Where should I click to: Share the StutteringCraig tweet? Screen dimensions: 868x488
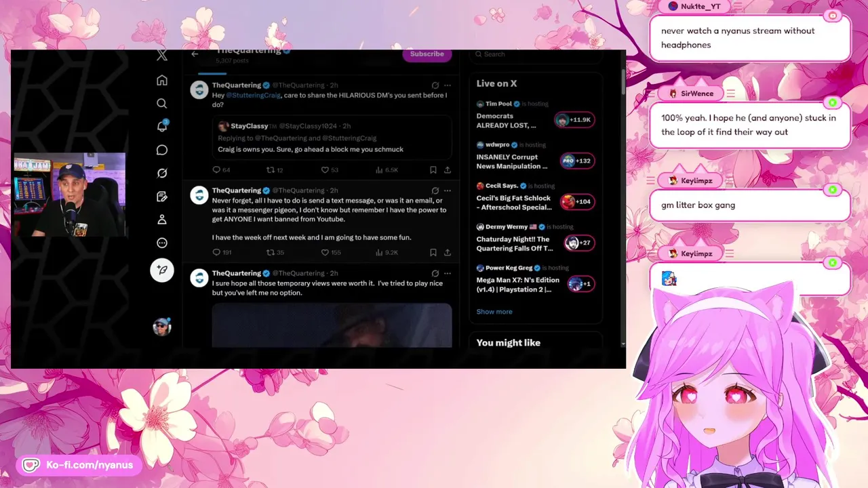pos(448,170)
